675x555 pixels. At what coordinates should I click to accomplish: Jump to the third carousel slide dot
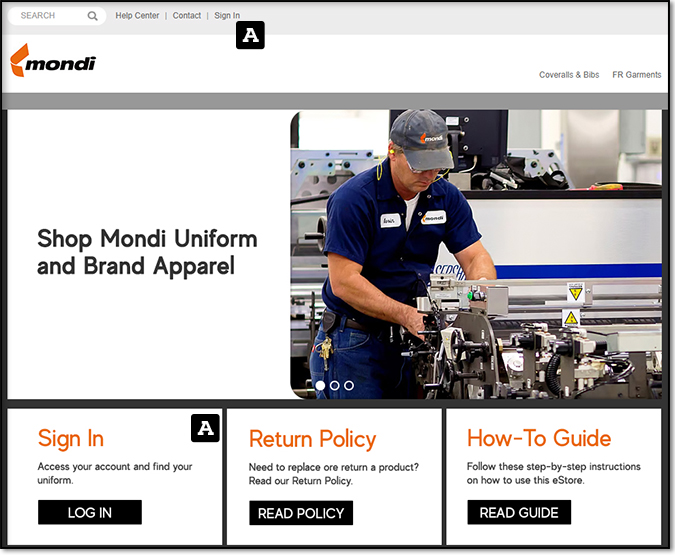[x=348, y=385]
